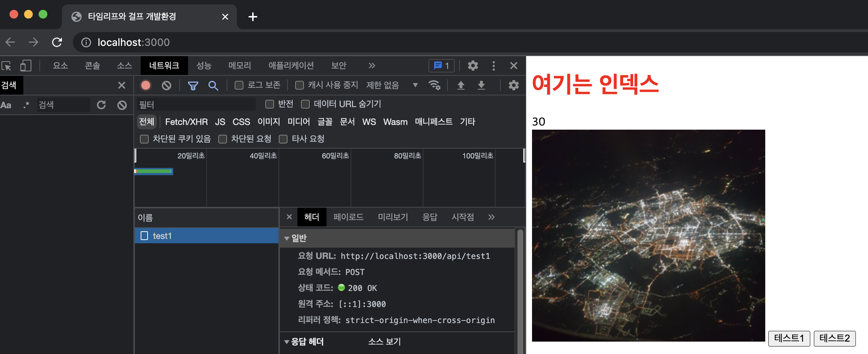Check 차단된 쿠키 있음 option
The height and width of the screenshot is (354, 868).
[144, 139]
